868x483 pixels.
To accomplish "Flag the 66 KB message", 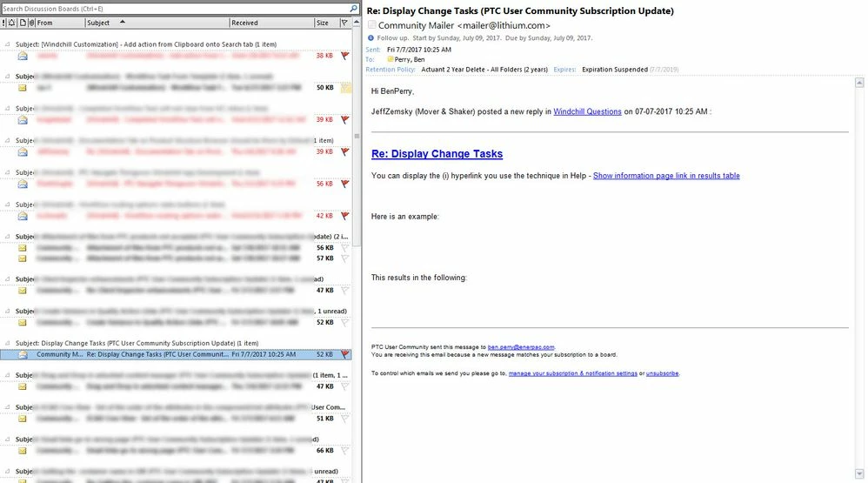I will [345, 450].
